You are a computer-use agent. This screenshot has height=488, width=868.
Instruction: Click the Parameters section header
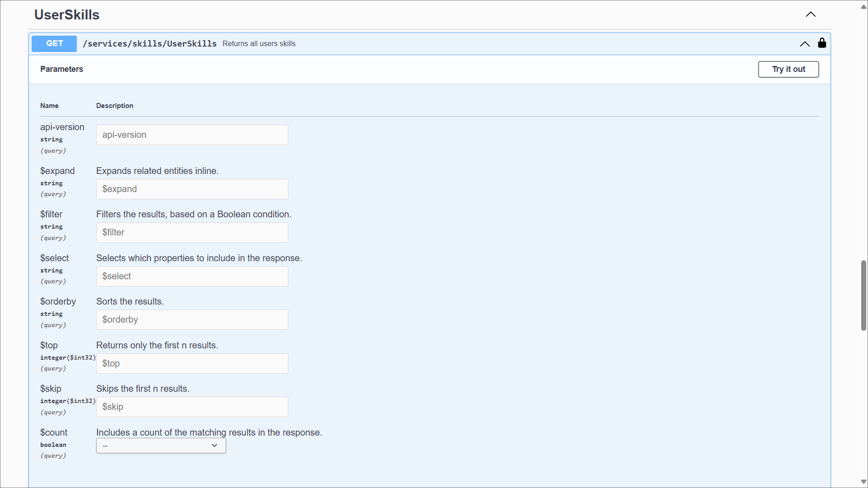[x=61, y=69]
